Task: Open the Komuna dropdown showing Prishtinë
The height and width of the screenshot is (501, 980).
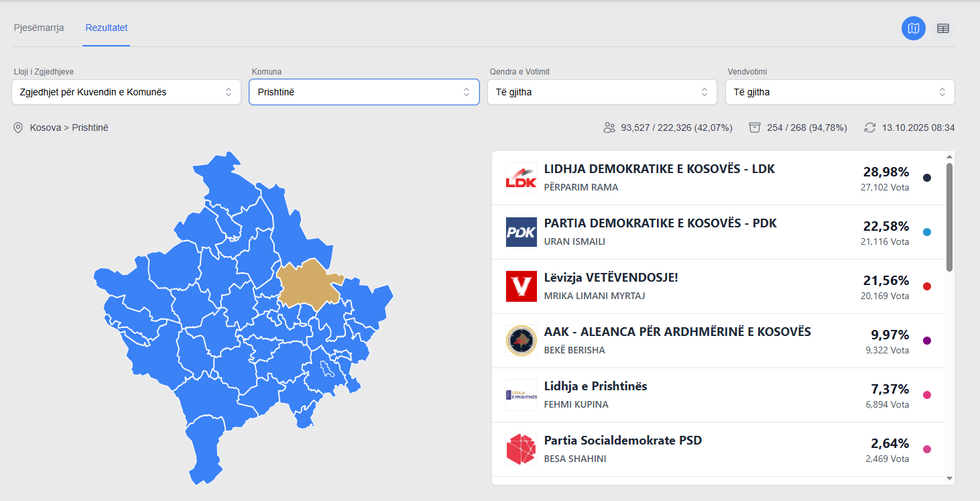Action: [362, 92]
